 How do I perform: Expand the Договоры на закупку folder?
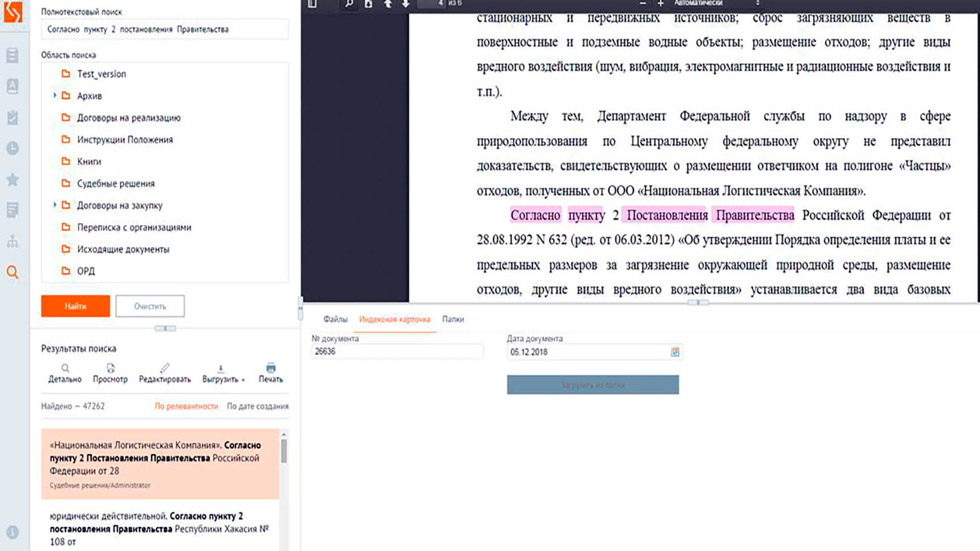[x=55, y=205]
